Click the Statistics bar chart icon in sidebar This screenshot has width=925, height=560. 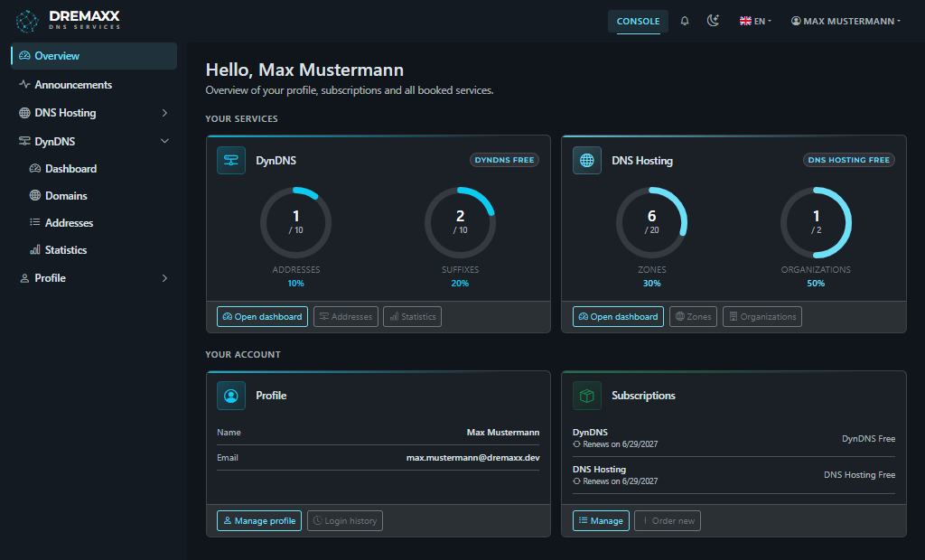pyautogui.click(x=35, y=249)
